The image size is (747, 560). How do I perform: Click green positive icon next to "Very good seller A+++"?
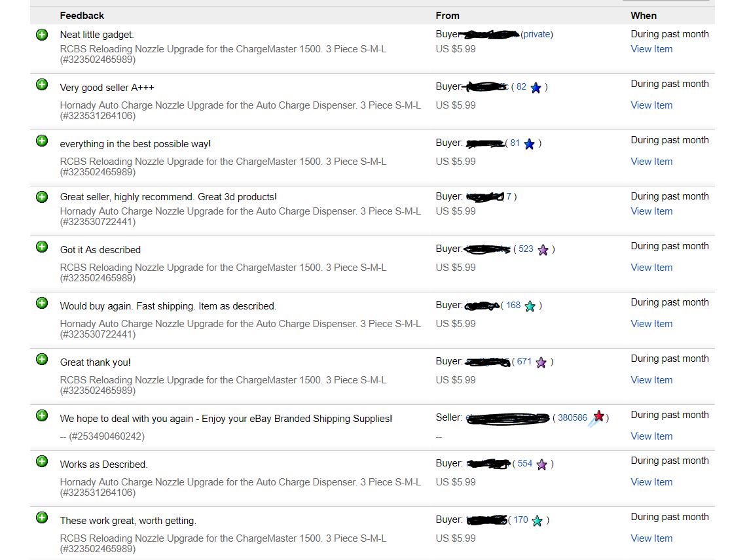42,84
